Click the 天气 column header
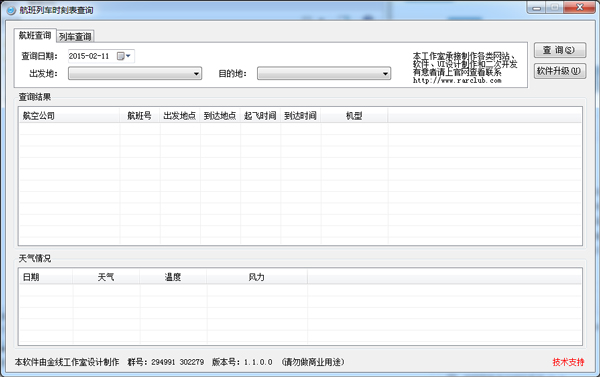 (x=106, y=277)
